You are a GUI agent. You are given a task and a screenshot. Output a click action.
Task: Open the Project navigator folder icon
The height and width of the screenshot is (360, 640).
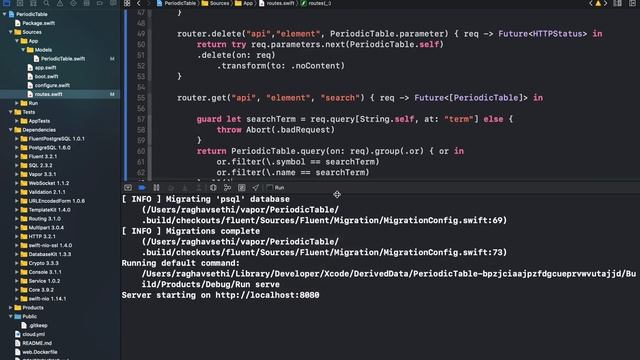pos(7,3)
